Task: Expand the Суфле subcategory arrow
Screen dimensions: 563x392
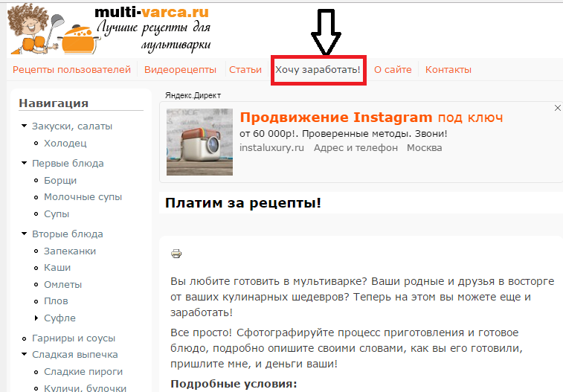Action: [36, 318]
